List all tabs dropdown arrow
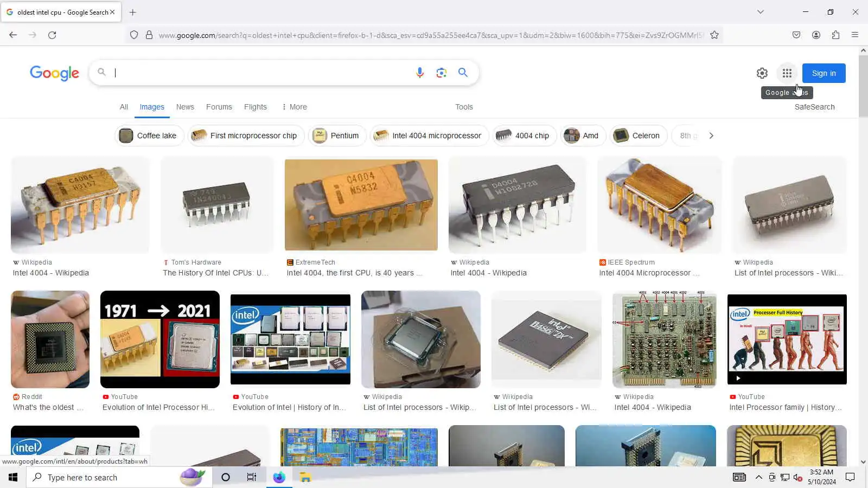 pos(761,12)
